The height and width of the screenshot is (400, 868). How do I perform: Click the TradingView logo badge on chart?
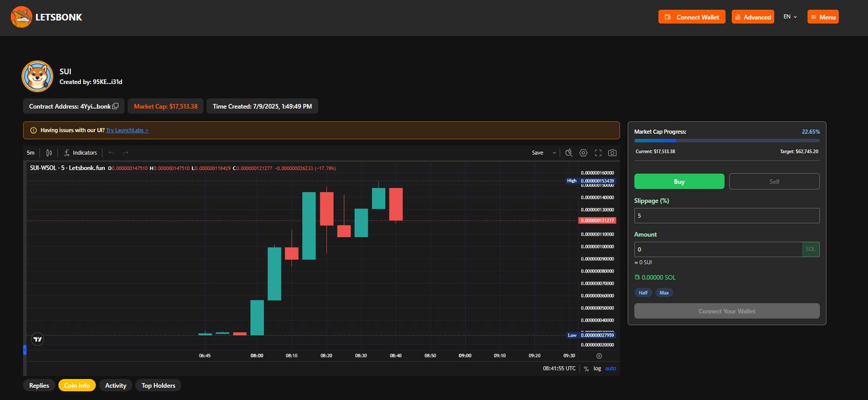pyautogui.click(x=37, y=339)
